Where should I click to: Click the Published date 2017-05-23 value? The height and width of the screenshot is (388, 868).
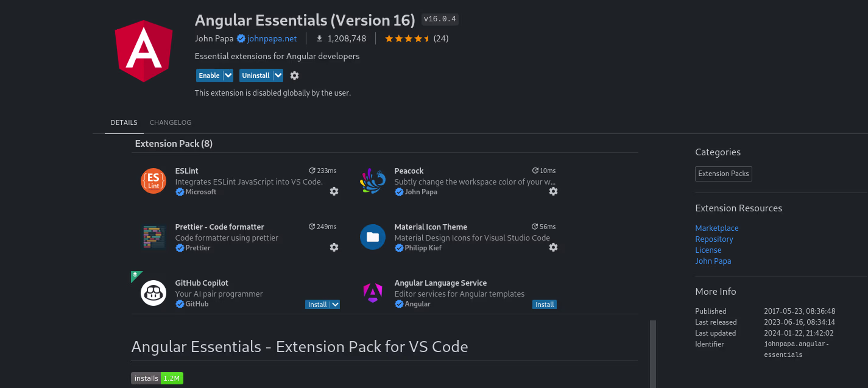[799, 311]
